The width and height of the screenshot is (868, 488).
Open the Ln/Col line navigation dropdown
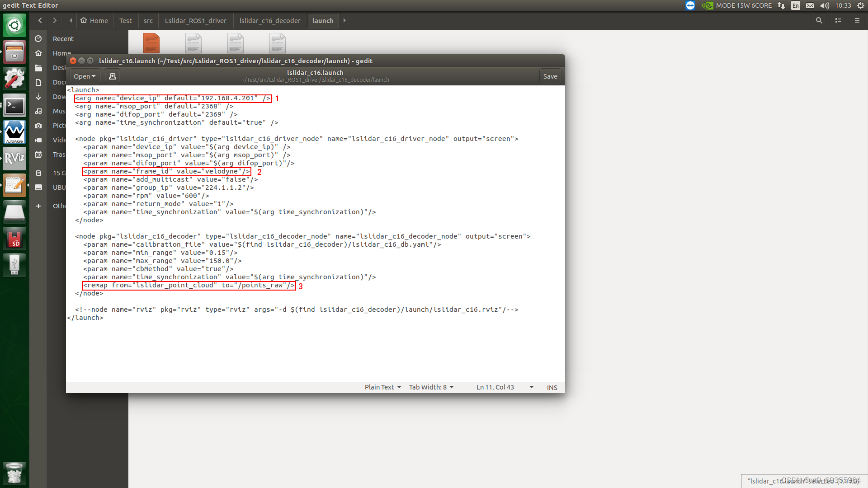(531, 388)
